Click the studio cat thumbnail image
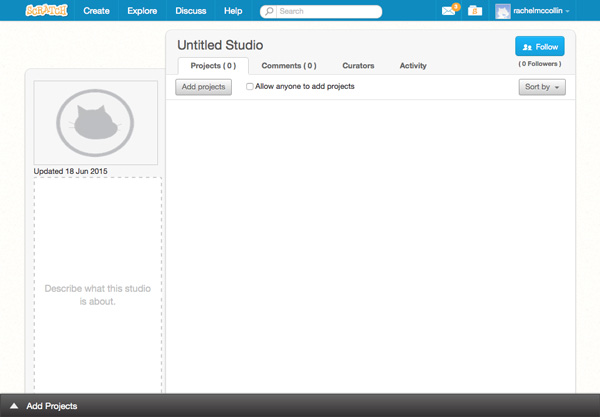600x417 pixels. [x=96, y=122]
